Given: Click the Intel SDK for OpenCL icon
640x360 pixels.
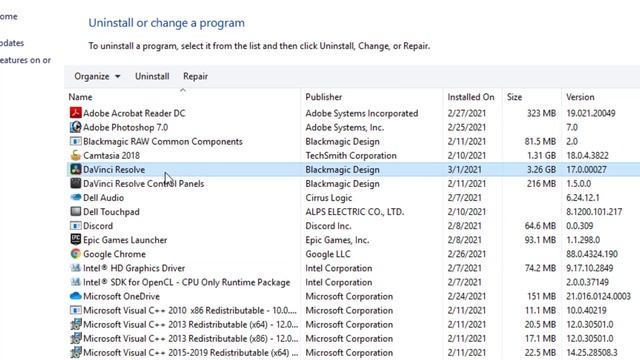Looking at the screenshot, I should pyautogui.click(x=76, y=282).
